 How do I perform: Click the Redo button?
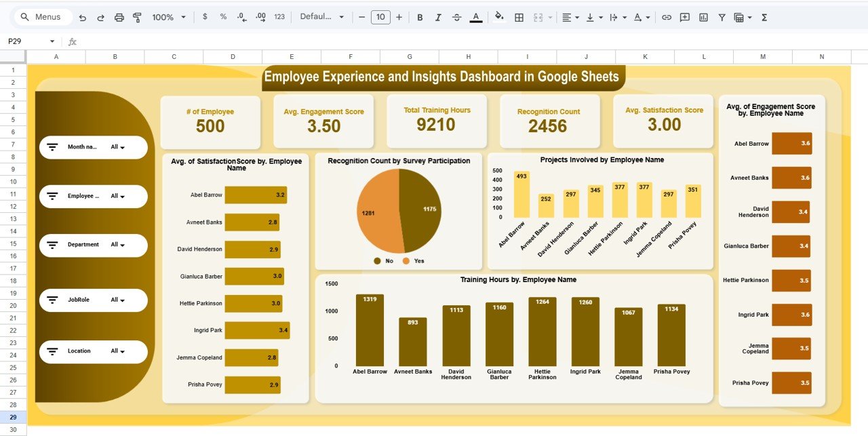pyautogui.click(x=102, y=17)
